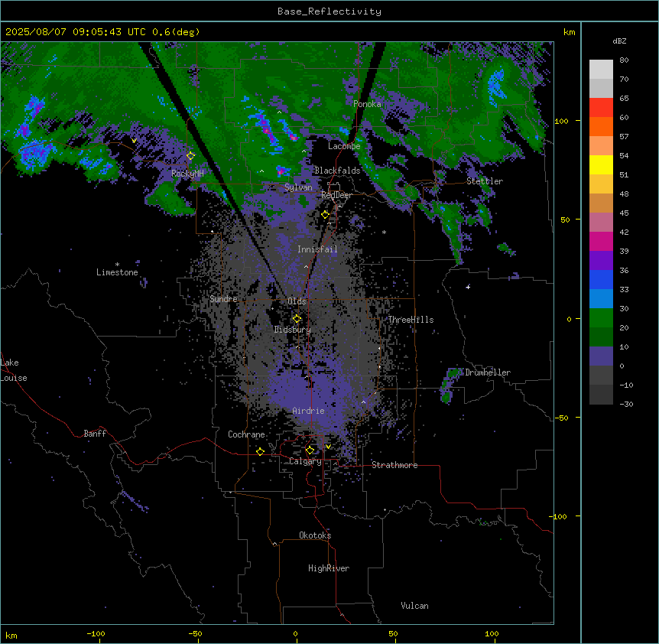
Task: Click the 100 tick on the right axis
Action: pos(561,121)
